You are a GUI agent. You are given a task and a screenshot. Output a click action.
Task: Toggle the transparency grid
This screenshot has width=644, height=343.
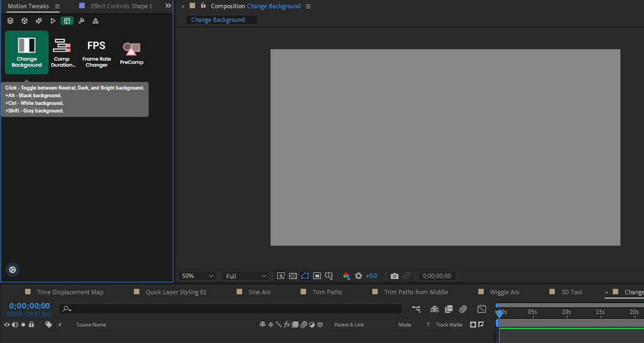293,276
